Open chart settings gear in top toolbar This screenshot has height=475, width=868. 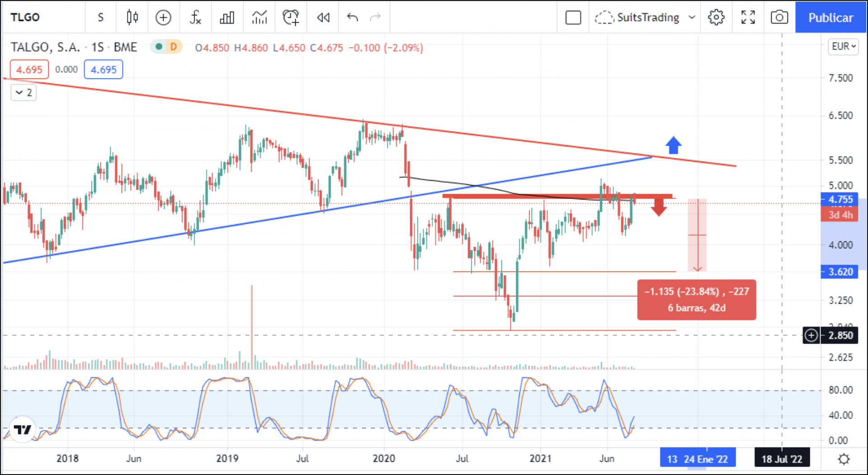(716, 18)
